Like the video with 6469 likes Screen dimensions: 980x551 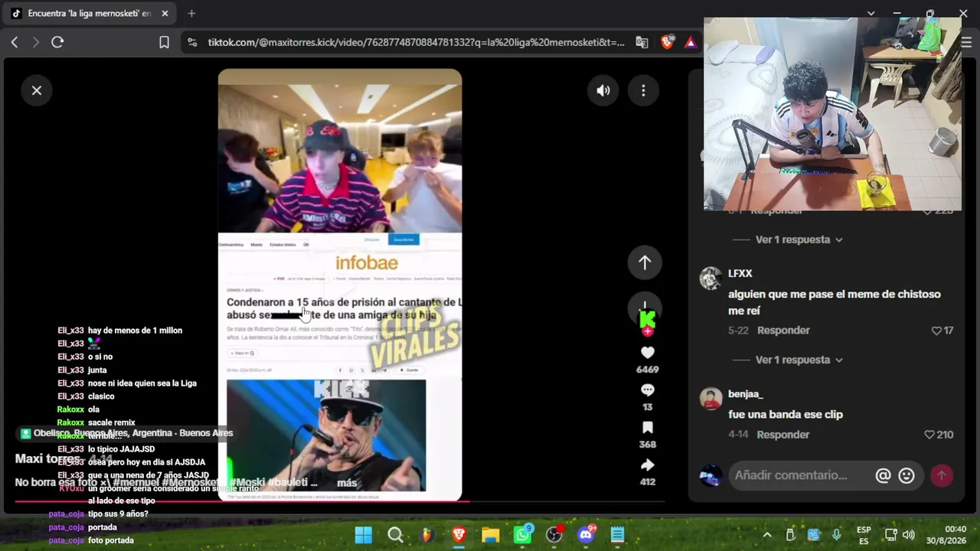coord(648,353)
